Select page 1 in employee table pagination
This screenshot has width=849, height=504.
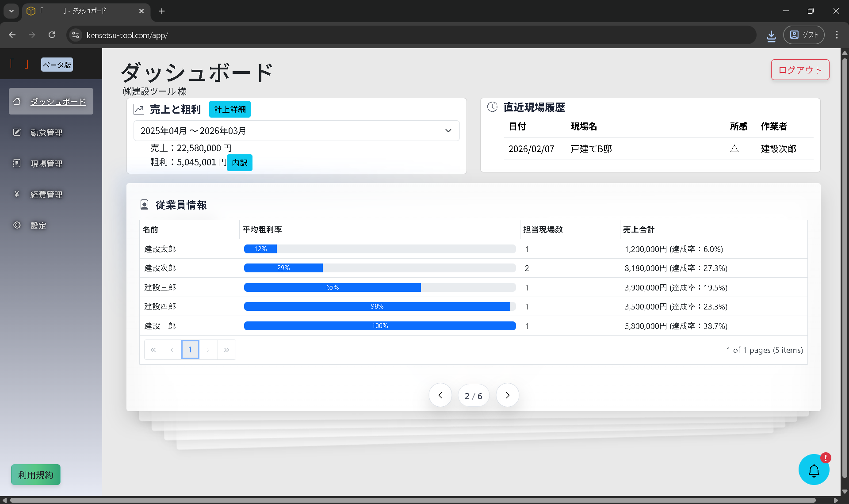190,350
